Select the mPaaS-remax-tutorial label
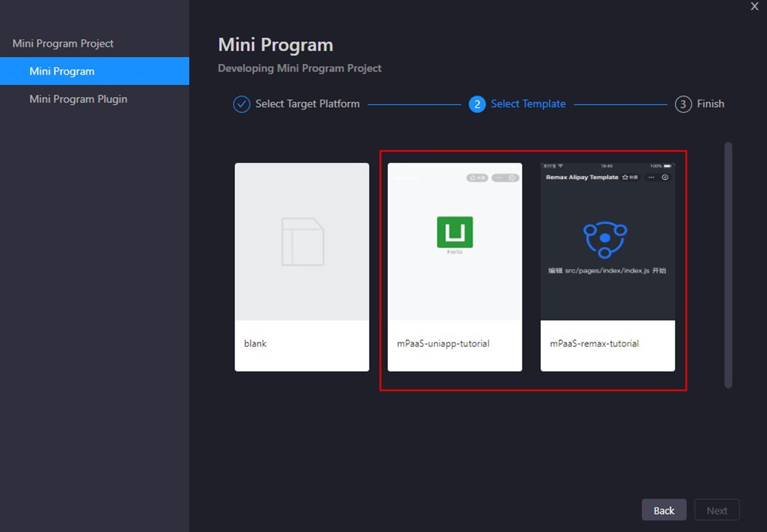 pyautogui.click(x=594, y=343)
